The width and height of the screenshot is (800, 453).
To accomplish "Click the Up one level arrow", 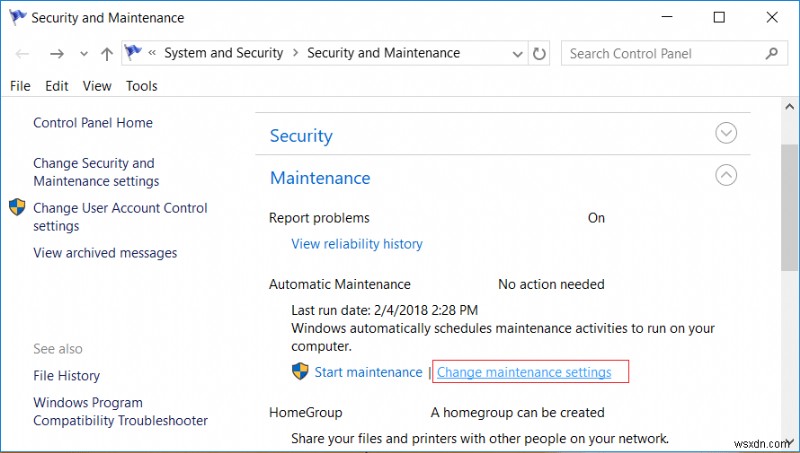I will click(107, 54).
